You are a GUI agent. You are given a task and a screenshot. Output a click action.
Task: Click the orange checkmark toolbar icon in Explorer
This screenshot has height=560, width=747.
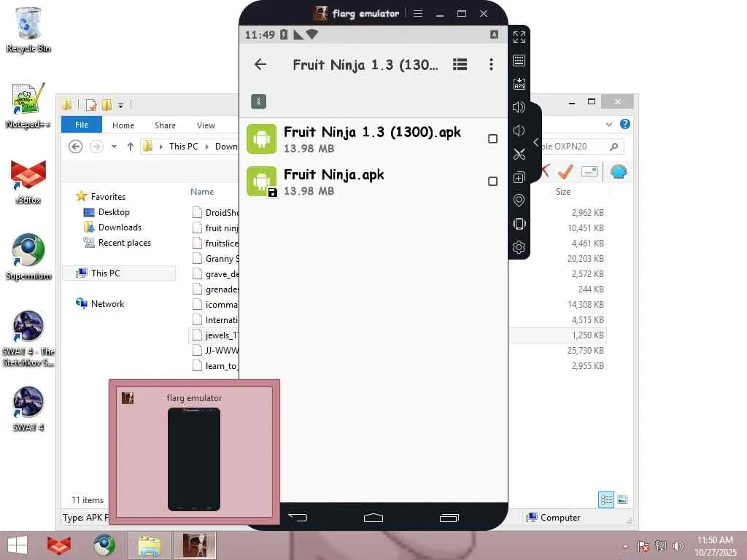click(565, 171)
